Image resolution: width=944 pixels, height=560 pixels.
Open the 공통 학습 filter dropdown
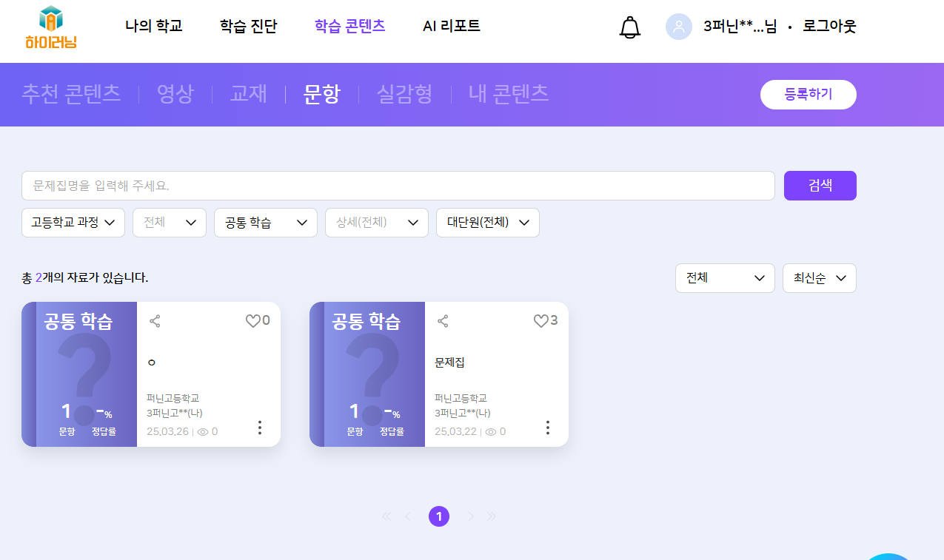click(265, 223)
